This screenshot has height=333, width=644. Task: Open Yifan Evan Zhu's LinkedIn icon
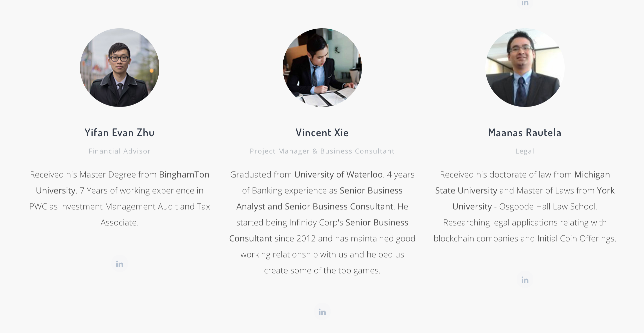120,264
